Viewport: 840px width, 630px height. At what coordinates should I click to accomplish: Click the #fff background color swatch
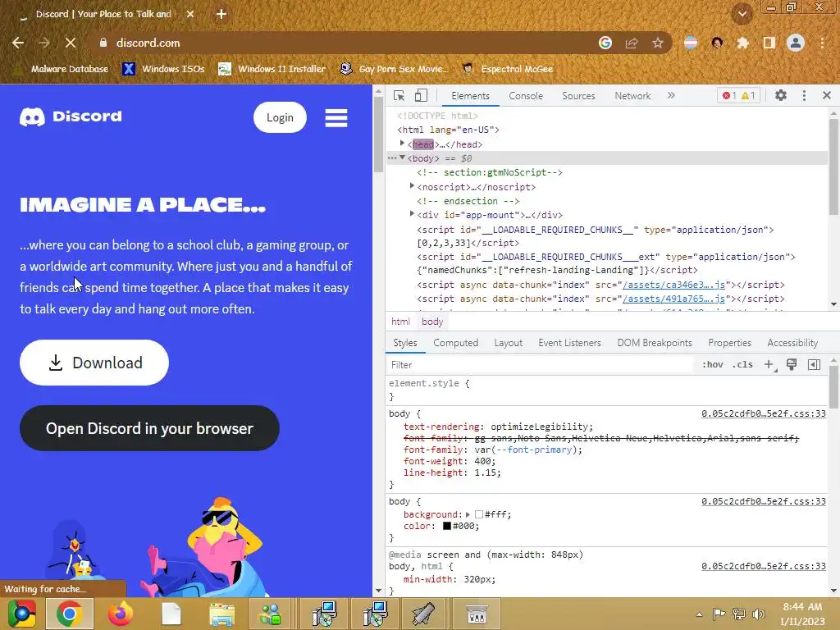pyautogui.click(x=479, y=514)
